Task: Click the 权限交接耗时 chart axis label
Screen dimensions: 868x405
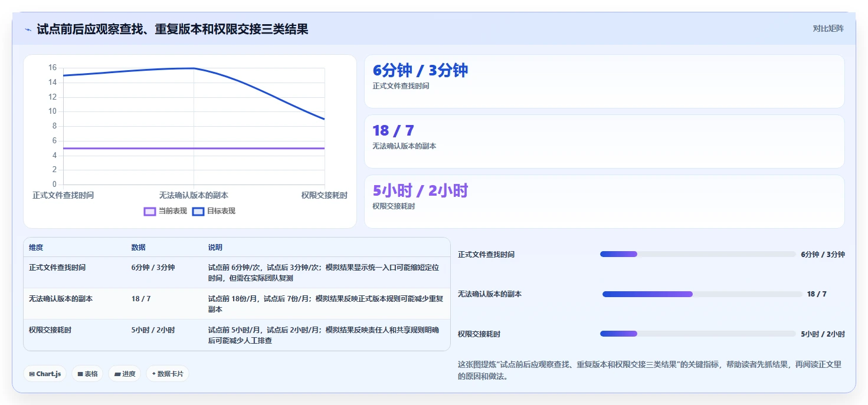Action: click(x=324, y=195)
